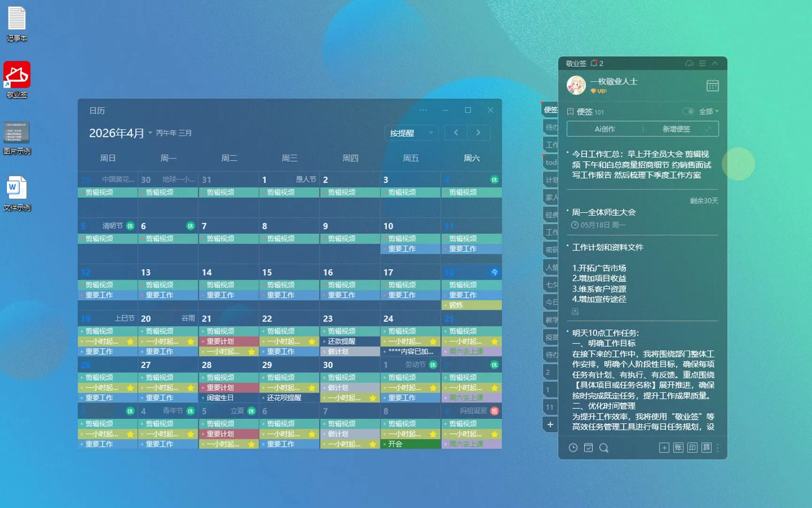Expand the 全部 filter dropdown
Image resolution: width=812 pixels, height=508 pixels.
click(x=709, y=111)
